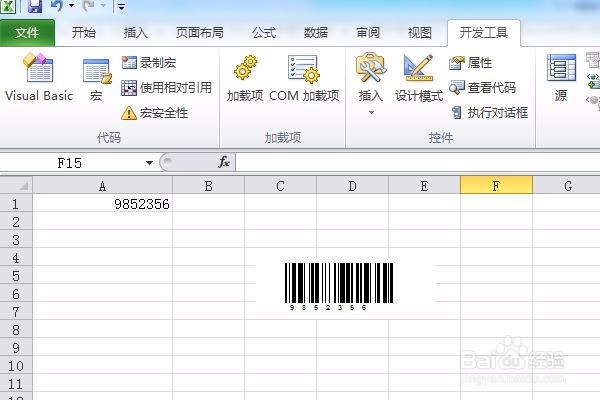
Task: Switch to the Review (审阅) tab
Action: tap(368, 33)
